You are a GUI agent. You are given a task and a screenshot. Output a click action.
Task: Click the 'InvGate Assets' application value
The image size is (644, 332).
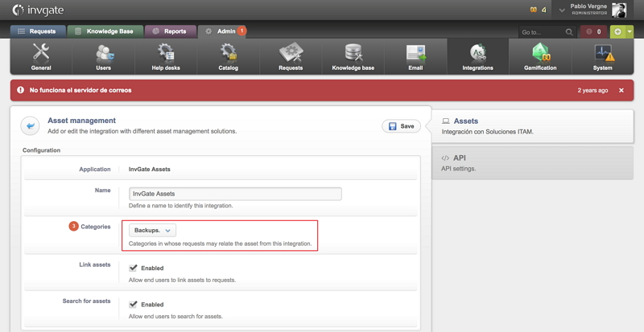150,169
